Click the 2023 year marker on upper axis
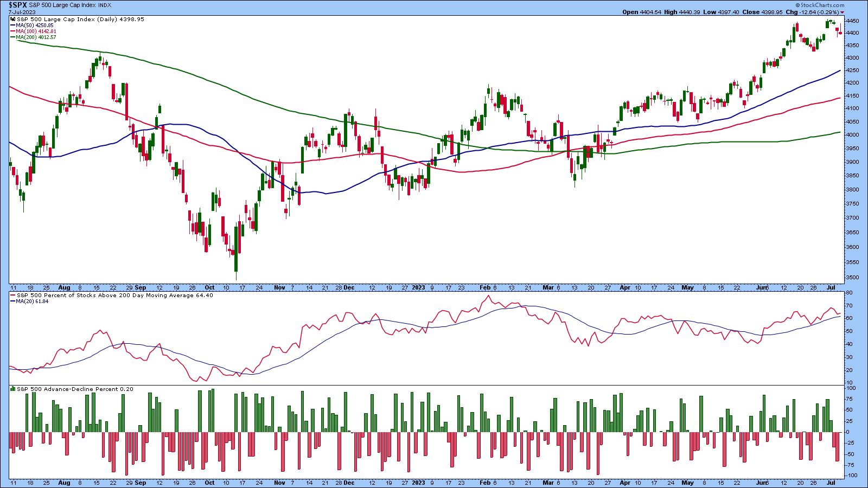The width and height of the screenshot is (868, 488). [x=418, y=286]
